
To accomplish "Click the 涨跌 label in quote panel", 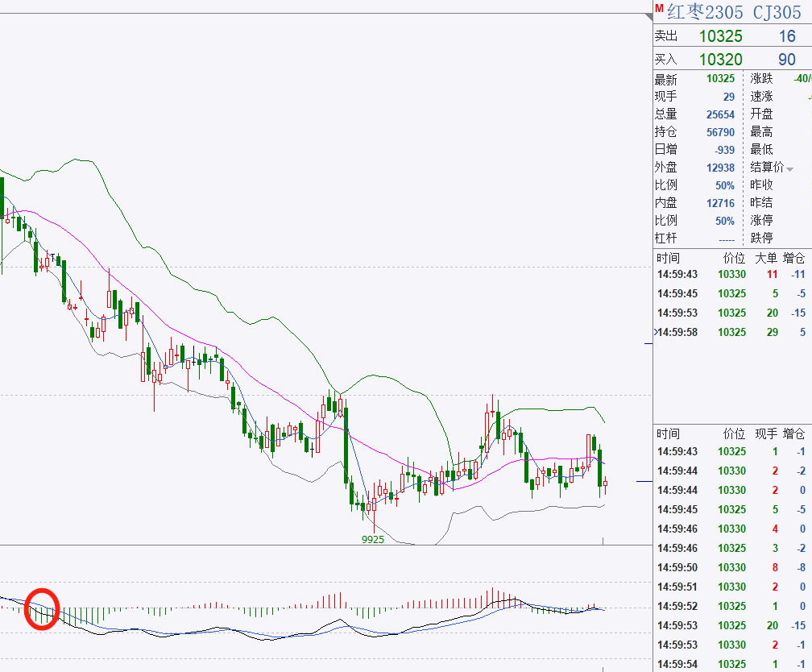I will tap(761, 79).
